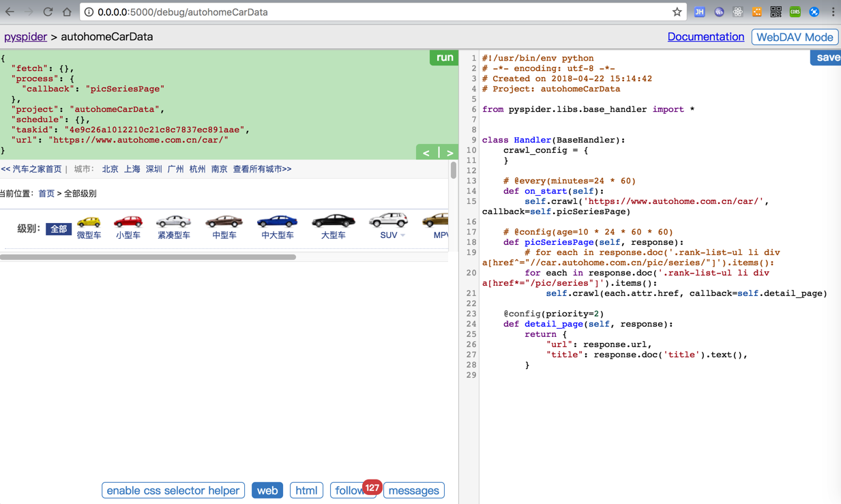Click the taskid value in JSON panel
The height and width of the screenshot is (504, 841).
coord(155,130)
